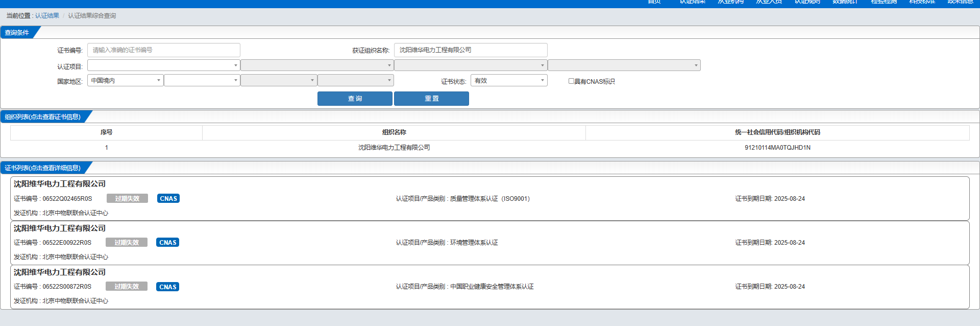Open the third 认证项目 dropdown
The height and width of the screenshot is (326, 980).
tap(471, 65)
